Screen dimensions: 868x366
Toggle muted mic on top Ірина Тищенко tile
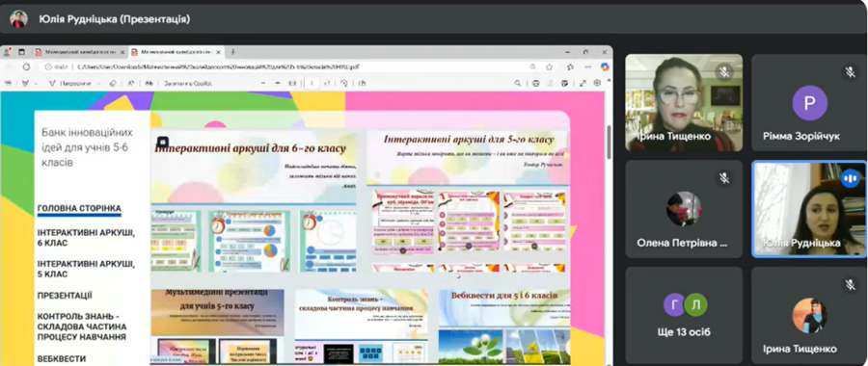(x=723, y=71)
